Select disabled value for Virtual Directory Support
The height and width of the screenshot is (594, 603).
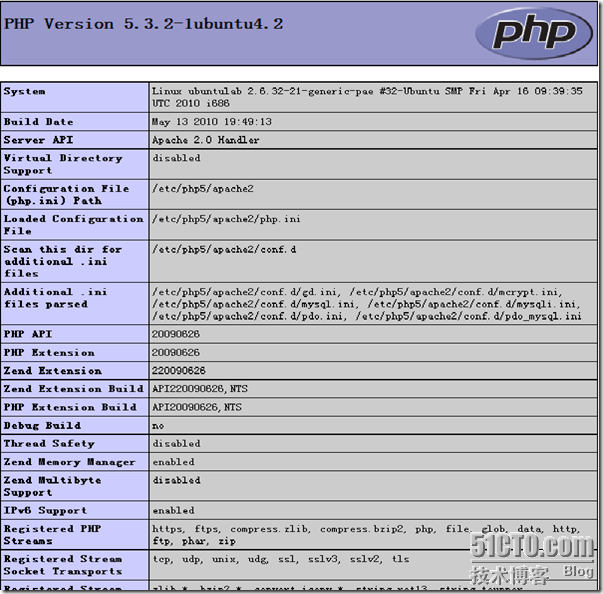tap(176, 158)
